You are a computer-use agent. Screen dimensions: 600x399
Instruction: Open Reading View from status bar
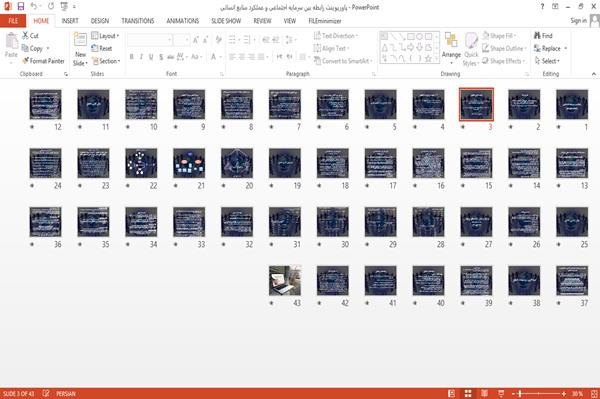point(484,393)
